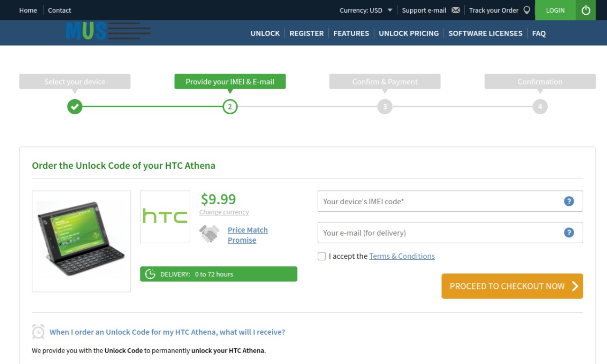Click the location pin icon by Track your Order
The width and height of the screenshot is (607, 364).
(x=527, y=10)
